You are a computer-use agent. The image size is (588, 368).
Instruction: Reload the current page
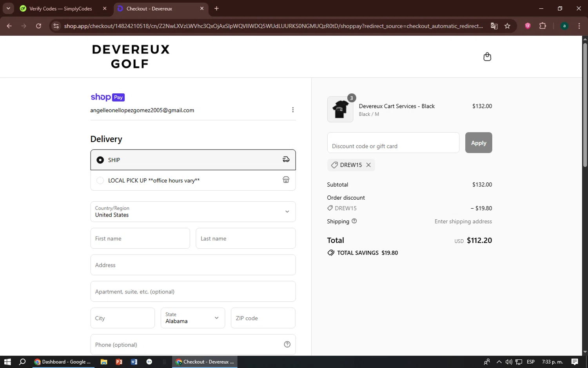tap(38, 26)
